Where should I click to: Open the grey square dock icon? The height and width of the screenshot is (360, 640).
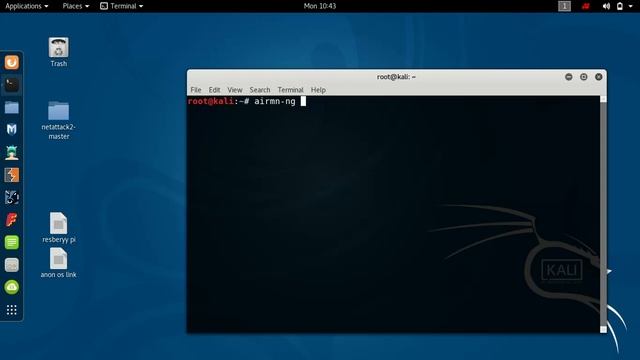click(12, 265)
